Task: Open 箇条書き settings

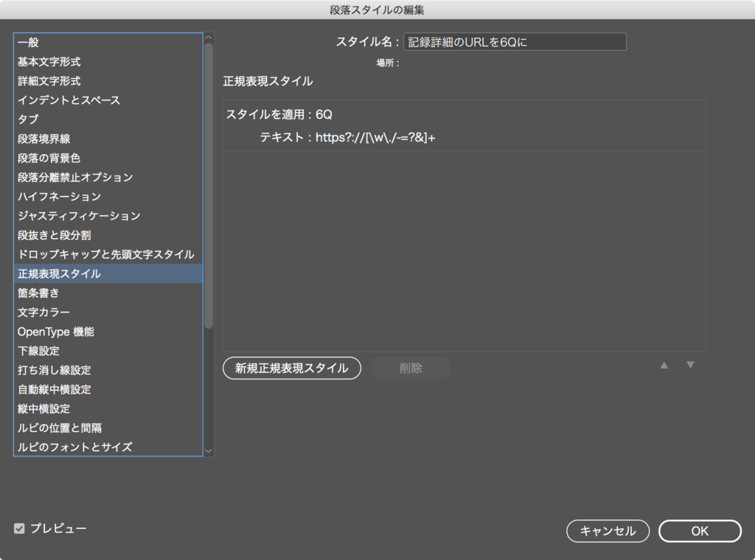Action: click(108, 293)
